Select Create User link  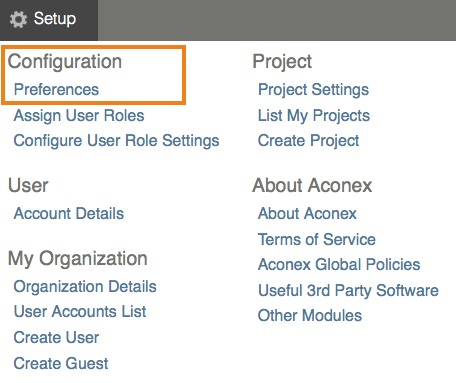(56, 337)
